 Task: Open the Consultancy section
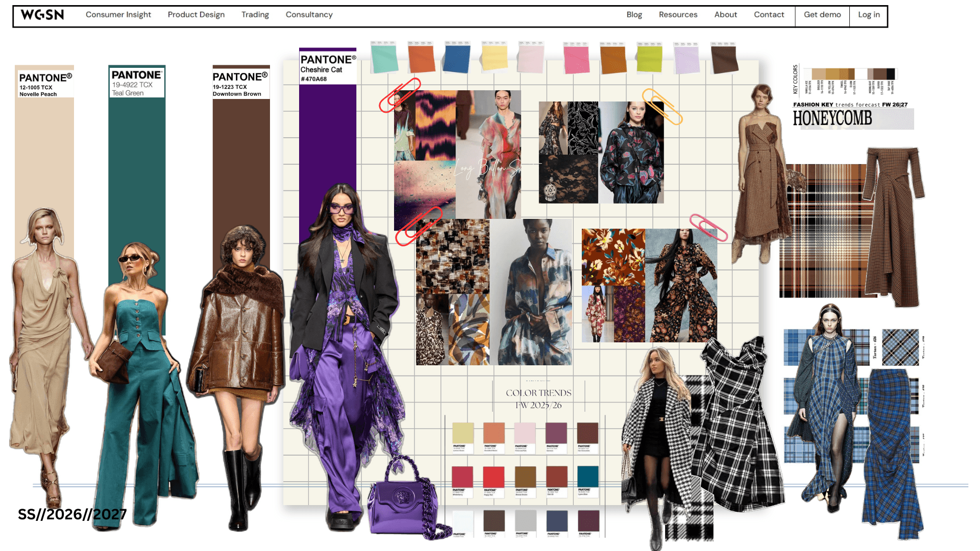click(x=309, y=15)
